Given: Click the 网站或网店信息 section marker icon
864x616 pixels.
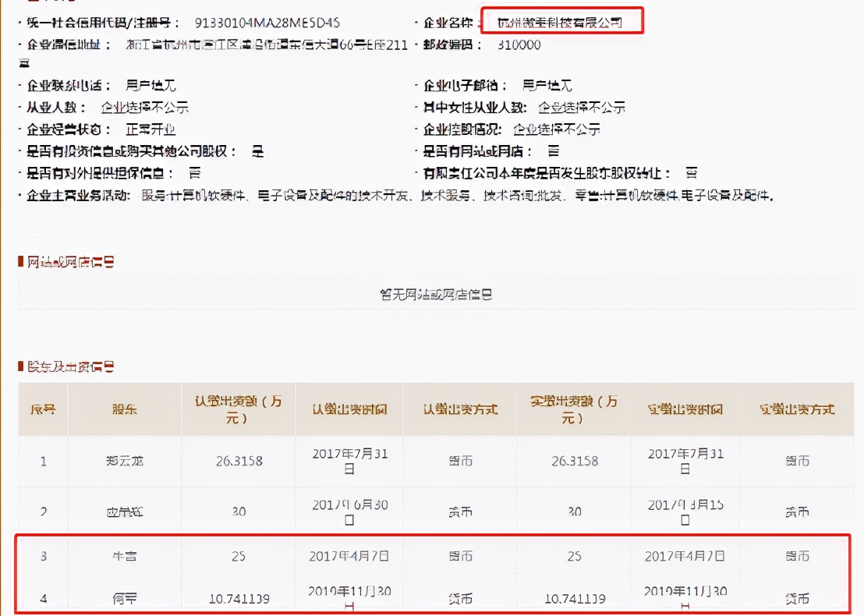Looking at the screenshot, I should (22, 262).
